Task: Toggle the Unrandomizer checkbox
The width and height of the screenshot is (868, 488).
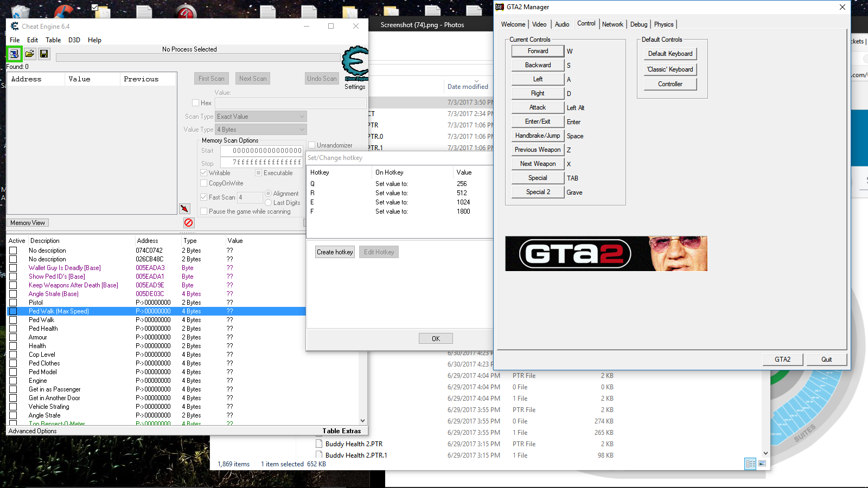Action: tap(312, 145)
